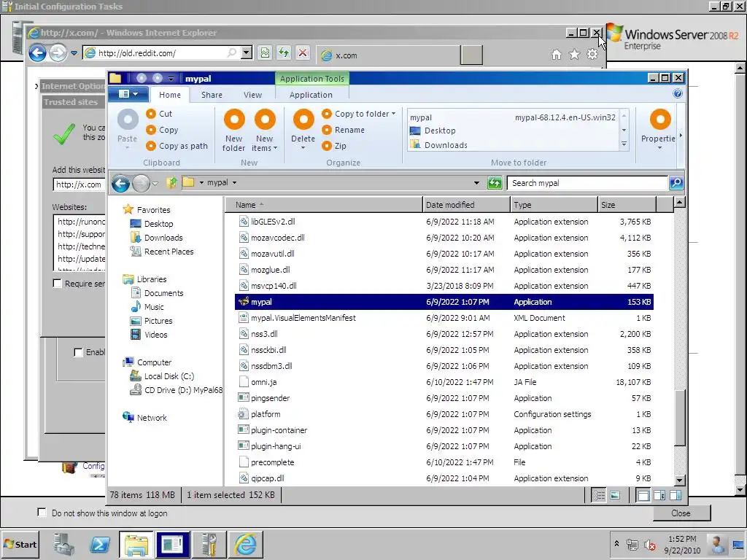Switch to details view in status bar
This screenshot has height=560, width=747.
coord(598,495)
